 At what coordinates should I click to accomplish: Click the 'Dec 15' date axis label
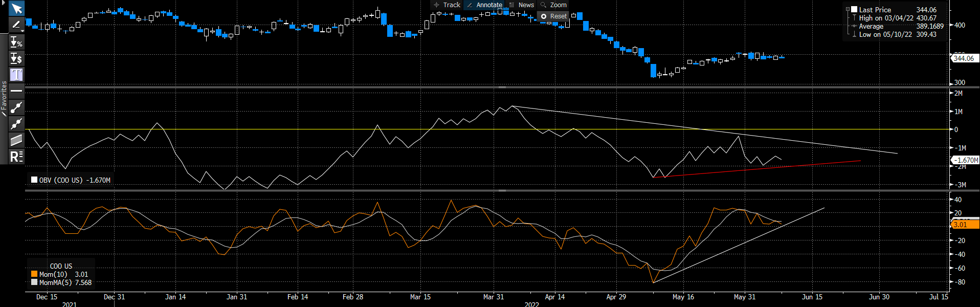pos(47,297)
